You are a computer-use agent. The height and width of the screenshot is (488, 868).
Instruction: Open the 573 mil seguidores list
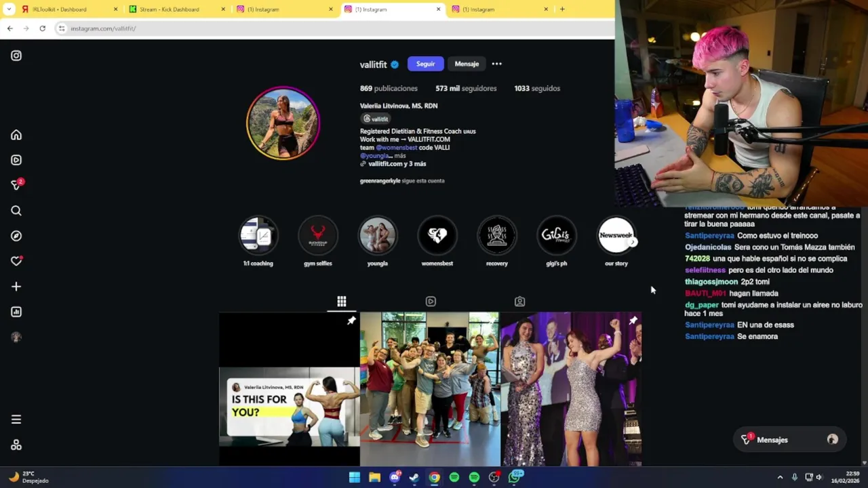click(466, 88)
